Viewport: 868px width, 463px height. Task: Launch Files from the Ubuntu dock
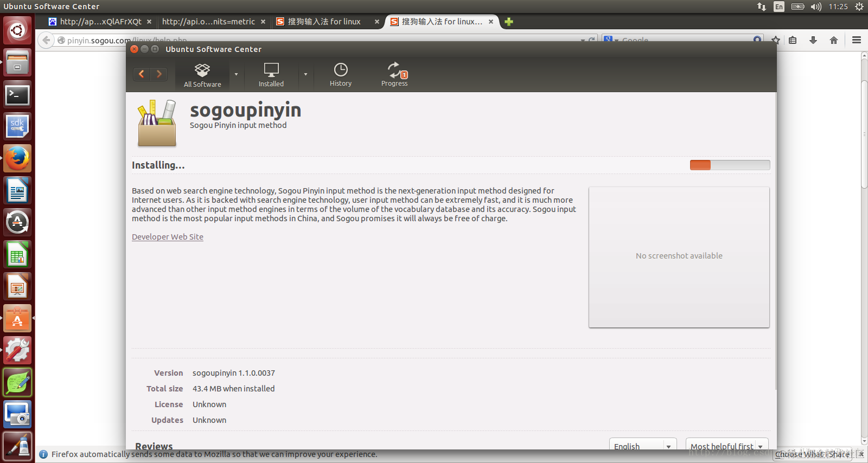17,62
